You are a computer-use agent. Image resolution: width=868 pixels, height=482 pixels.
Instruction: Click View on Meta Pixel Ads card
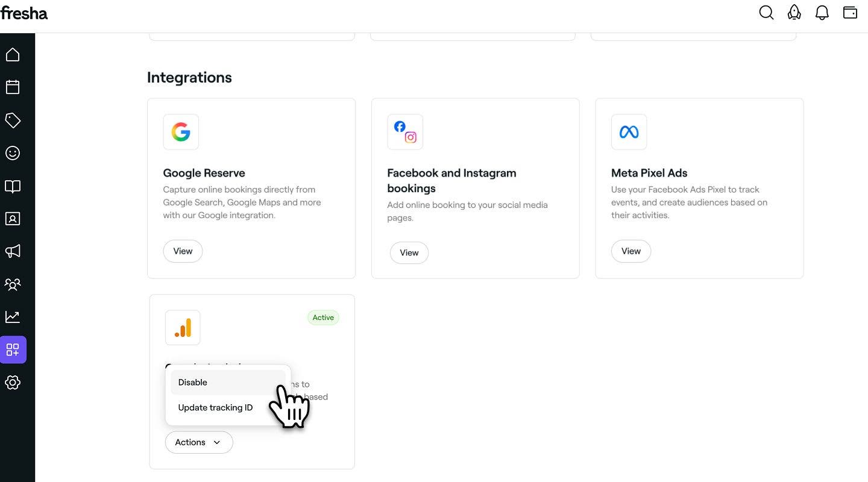[631, 251]
